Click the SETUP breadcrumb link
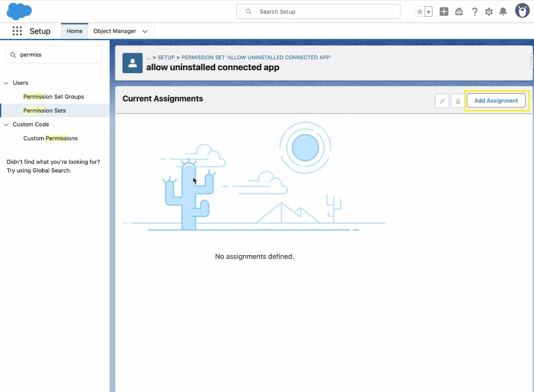Viewport: 534px width, 392px height. tap(166, 57)
